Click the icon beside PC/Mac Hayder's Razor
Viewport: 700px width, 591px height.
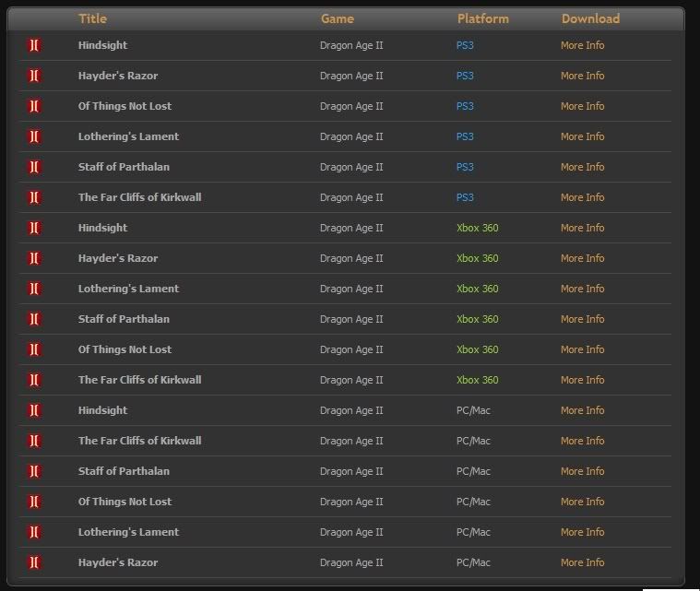click(x=34, y=562)
